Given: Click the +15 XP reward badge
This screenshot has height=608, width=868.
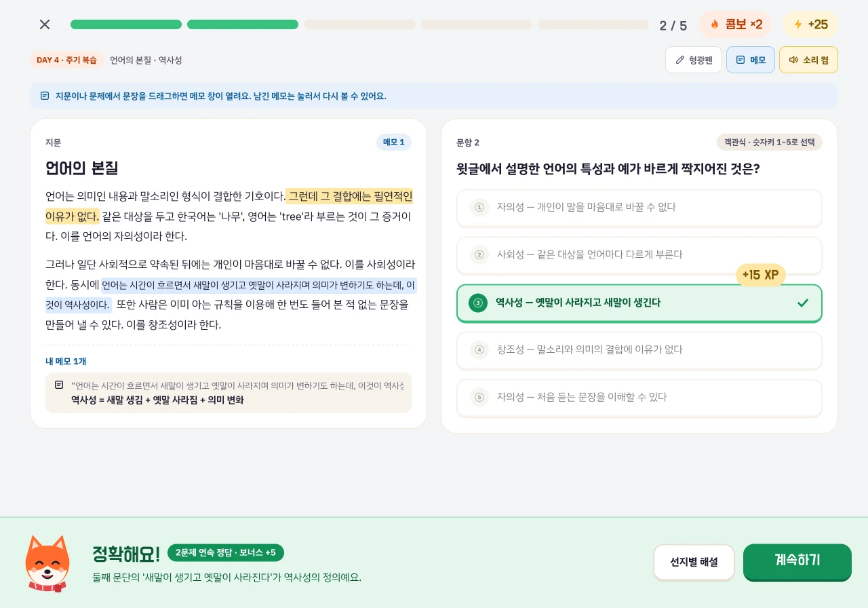Looking at the screenshot, I should point(761,275).
